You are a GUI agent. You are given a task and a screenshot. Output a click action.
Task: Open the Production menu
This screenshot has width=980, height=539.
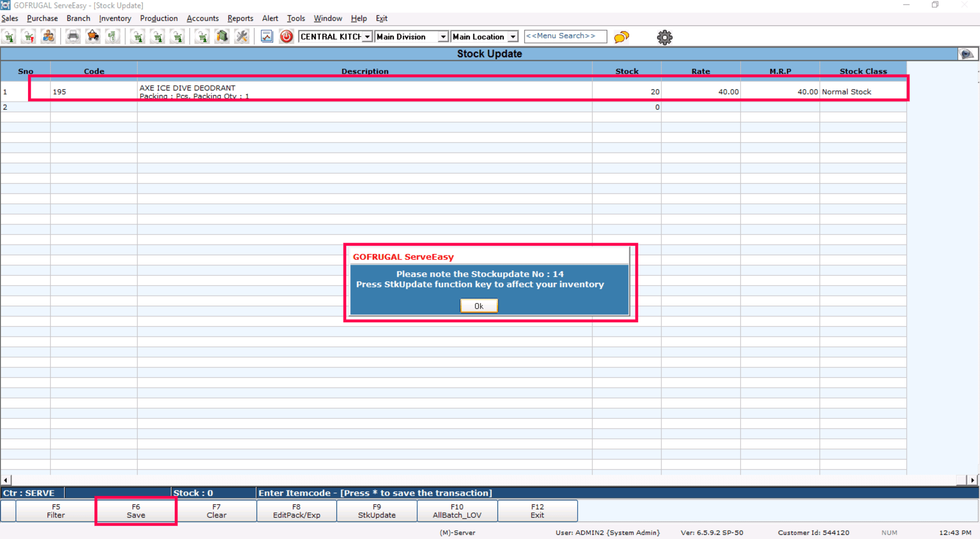point(159,18)
